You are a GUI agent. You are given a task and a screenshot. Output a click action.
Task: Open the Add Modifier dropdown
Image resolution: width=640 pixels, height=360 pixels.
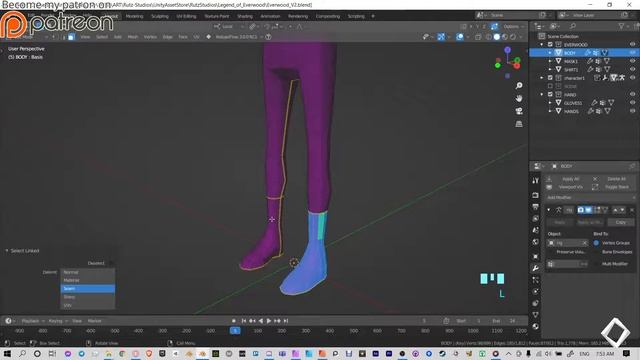591,198
